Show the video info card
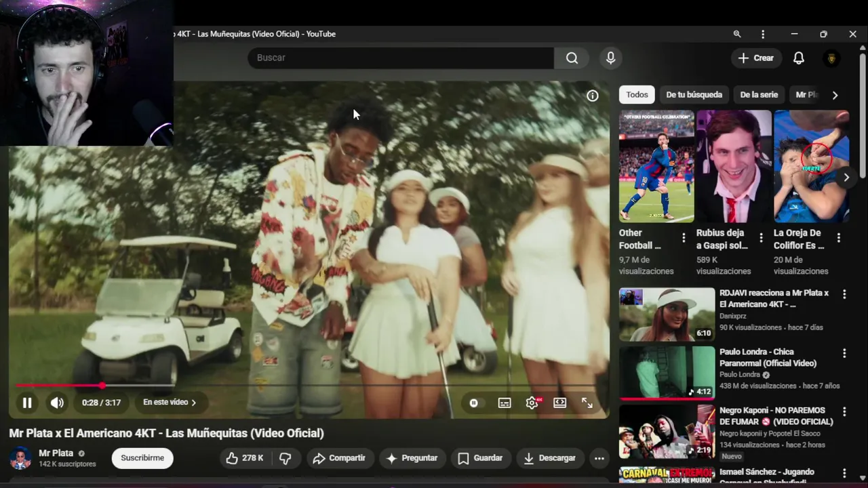Image resolution: width=868 pixels, height=488 pixels. 592,96
